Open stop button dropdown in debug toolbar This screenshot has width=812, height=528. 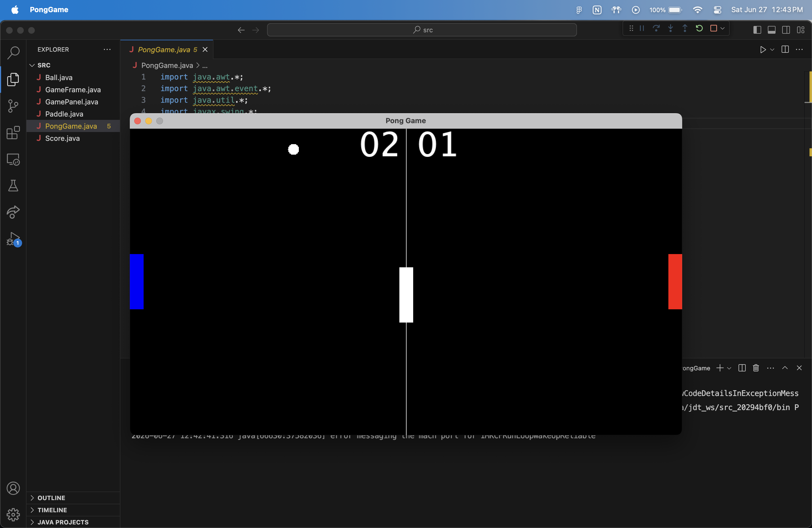(723, 29)
